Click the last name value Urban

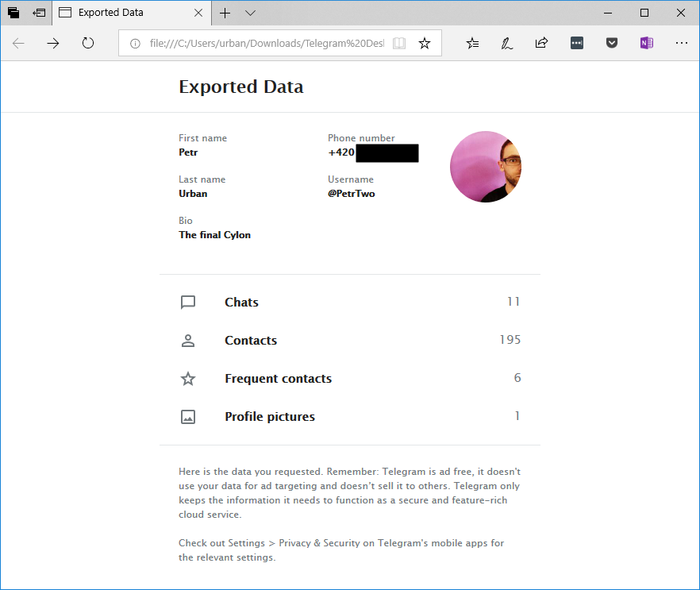coord(193,194)
